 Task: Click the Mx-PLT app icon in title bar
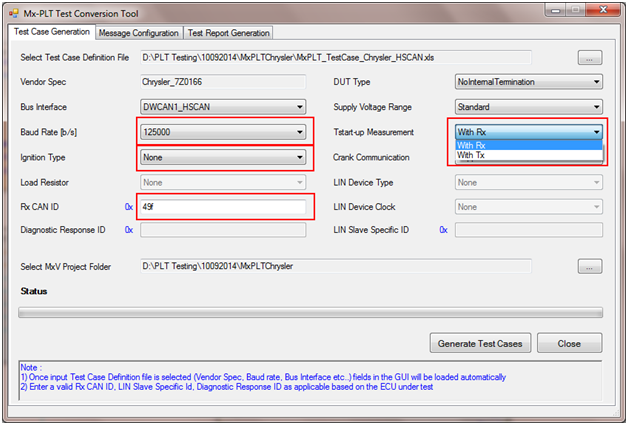[x=14, y=13]
